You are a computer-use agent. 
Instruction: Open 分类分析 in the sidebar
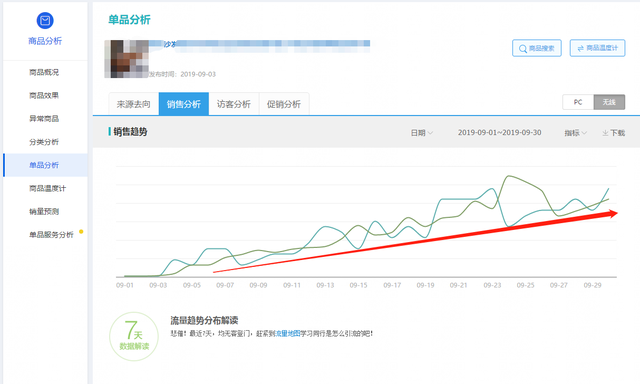[44, 142]
